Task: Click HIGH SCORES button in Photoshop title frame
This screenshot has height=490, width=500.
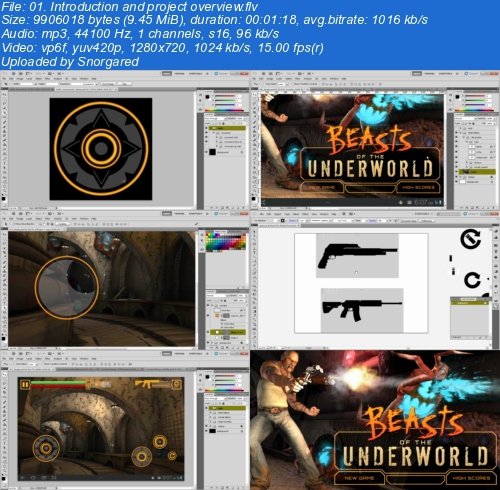Action: click(x=418, y=188)
